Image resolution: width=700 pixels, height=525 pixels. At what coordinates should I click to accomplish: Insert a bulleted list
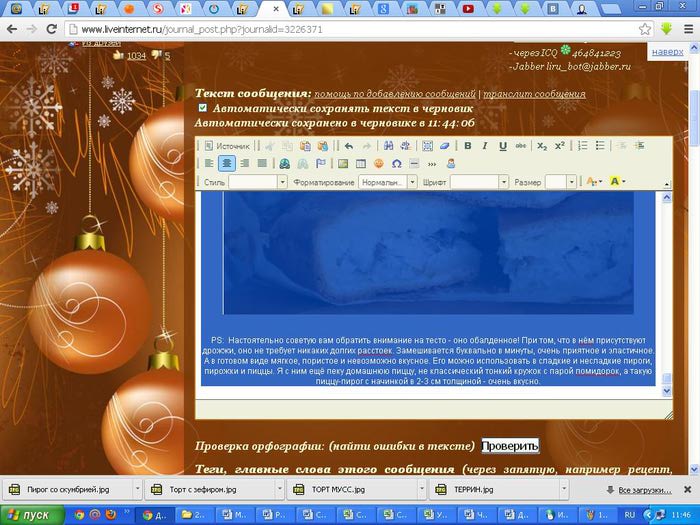(x=600, y=146)
